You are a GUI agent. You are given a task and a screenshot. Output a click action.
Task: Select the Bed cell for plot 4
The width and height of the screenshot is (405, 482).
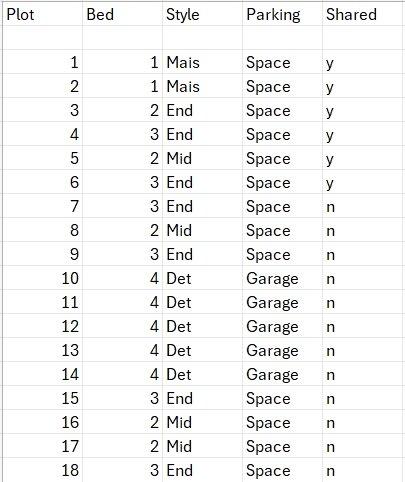(123, 134)
